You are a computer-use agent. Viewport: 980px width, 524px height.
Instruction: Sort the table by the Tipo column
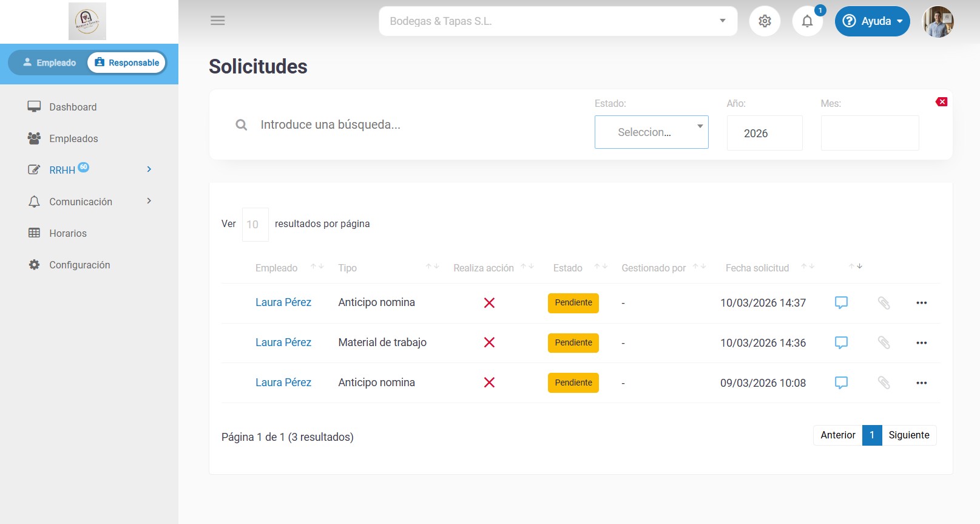point(432,267)
